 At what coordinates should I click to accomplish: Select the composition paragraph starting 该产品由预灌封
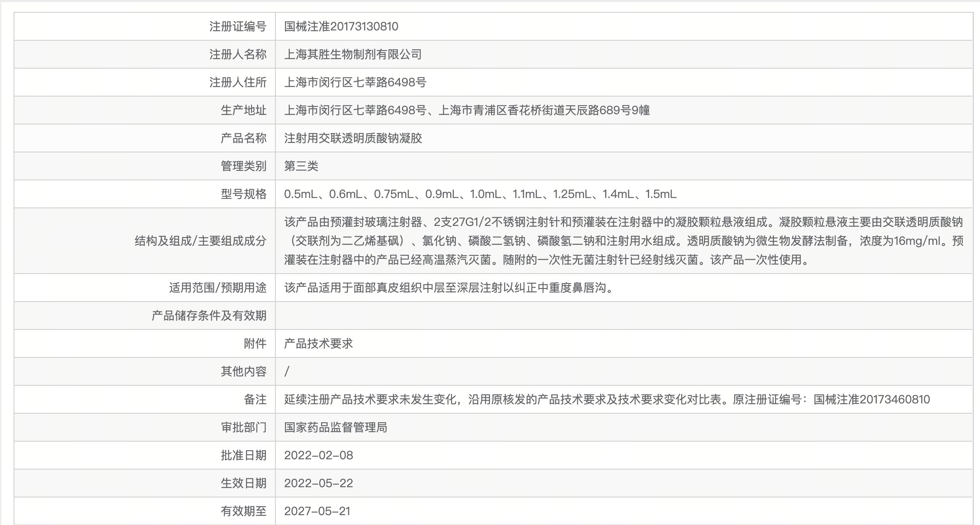tap(624, 241)
